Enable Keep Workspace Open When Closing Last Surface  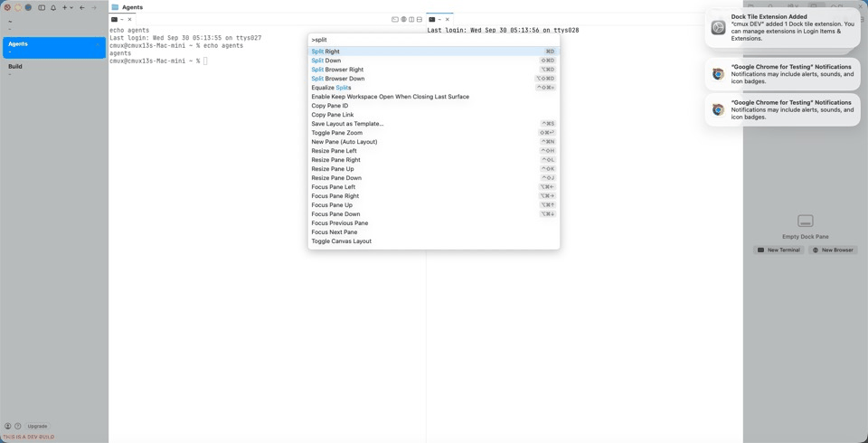pos(433,97)
